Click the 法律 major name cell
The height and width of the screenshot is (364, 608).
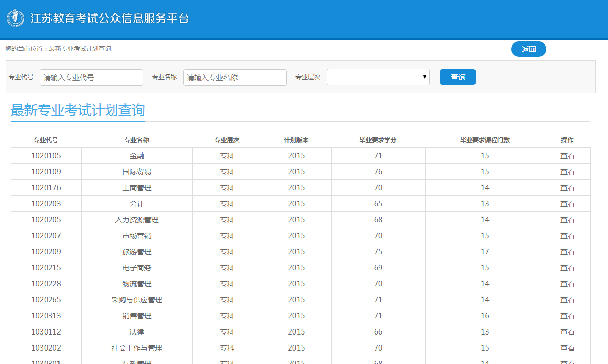pyautogui.click(x=137, y=332)
